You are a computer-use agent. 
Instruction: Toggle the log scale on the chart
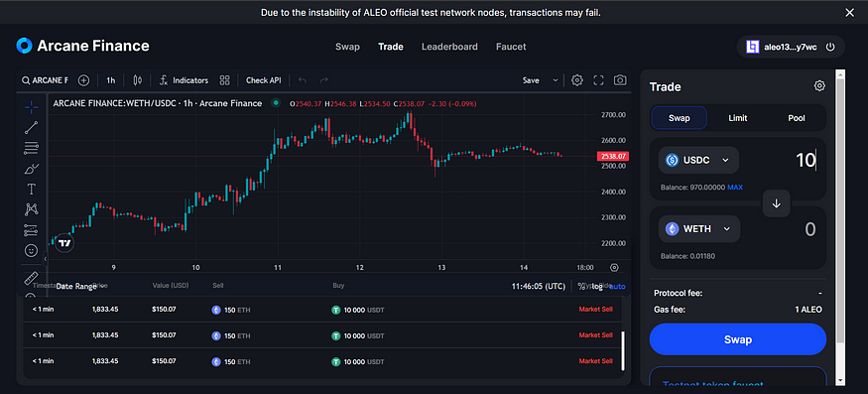point(597,287)
